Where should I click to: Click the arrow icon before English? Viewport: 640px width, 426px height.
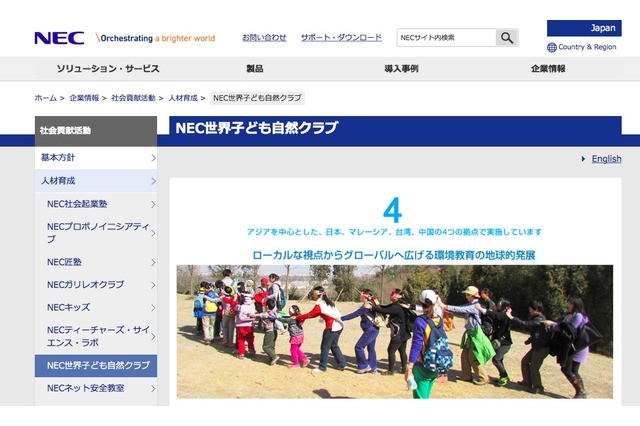pos(583,159)
